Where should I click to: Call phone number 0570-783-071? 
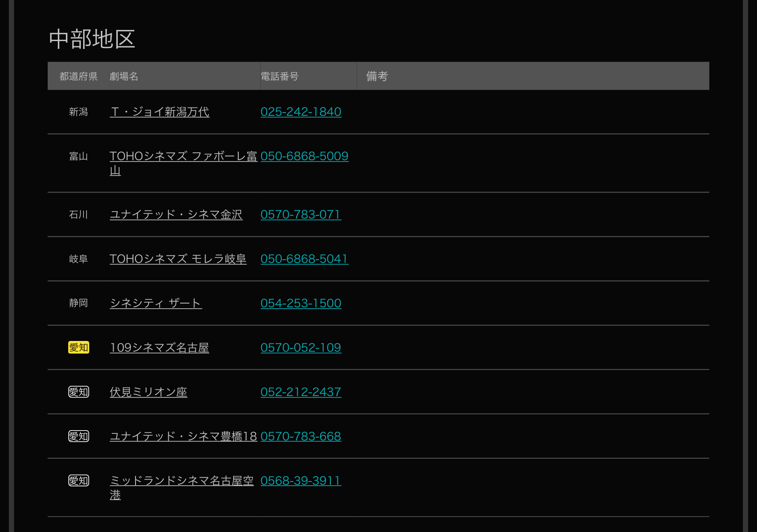click(x=301, y=215)
